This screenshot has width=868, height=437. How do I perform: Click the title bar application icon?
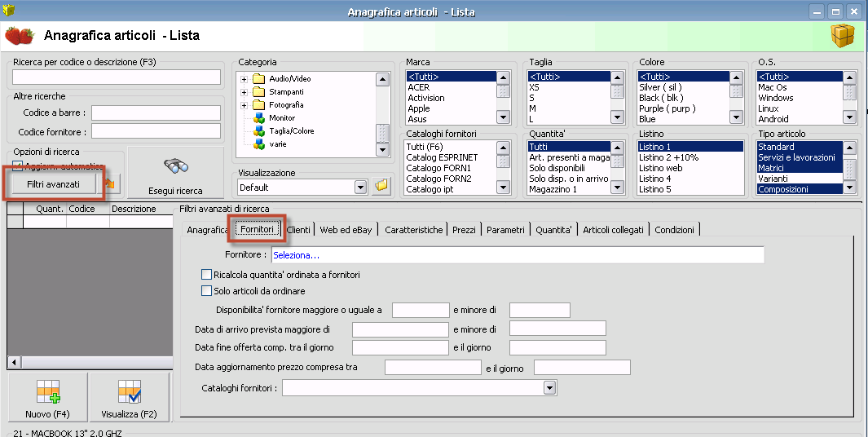tap(8, 10)
